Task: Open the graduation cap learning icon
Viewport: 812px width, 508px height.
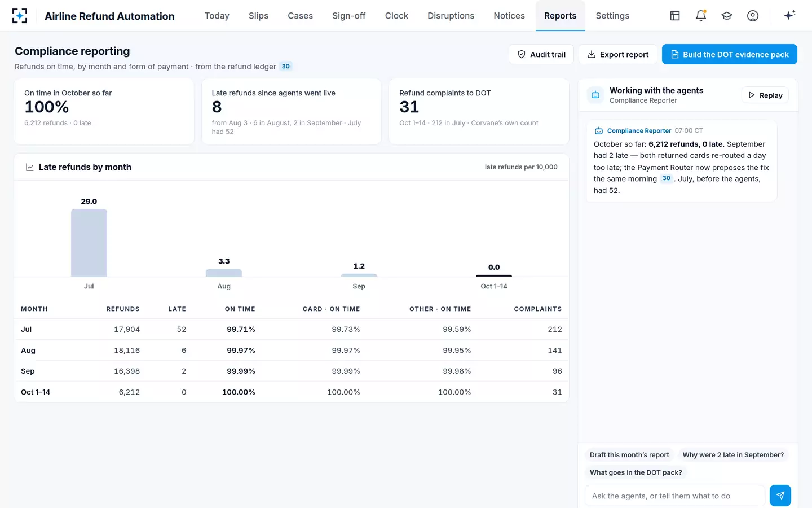Action: pyautogui.click(x=727, y=16)
